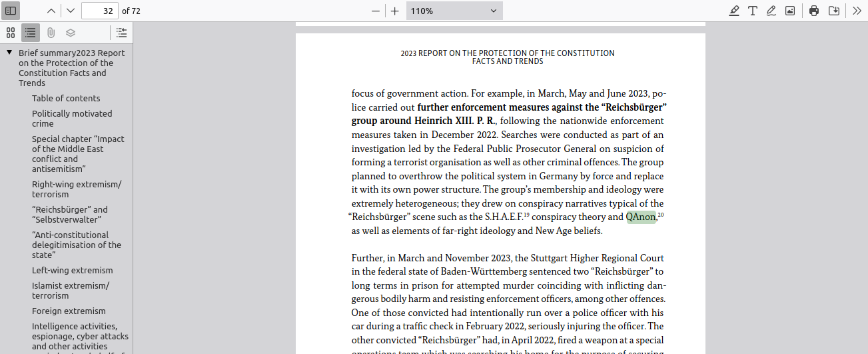Print the PDF document
868x354 pixels.
point(814,11)
